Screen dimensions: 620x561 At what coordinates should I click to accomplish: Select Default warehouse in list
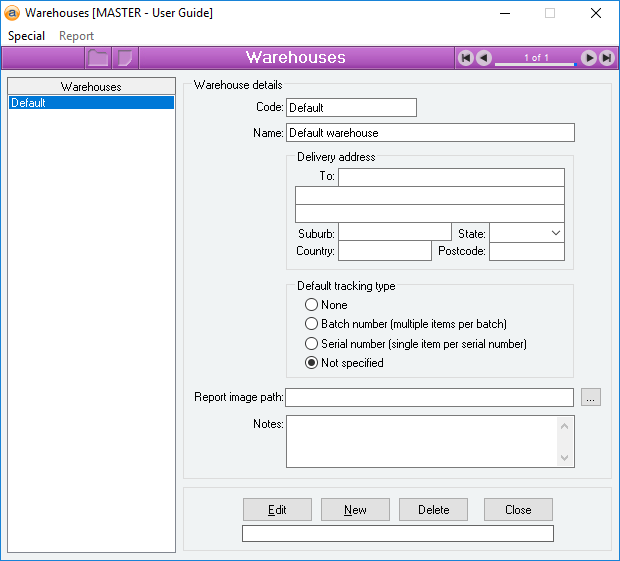91,103
